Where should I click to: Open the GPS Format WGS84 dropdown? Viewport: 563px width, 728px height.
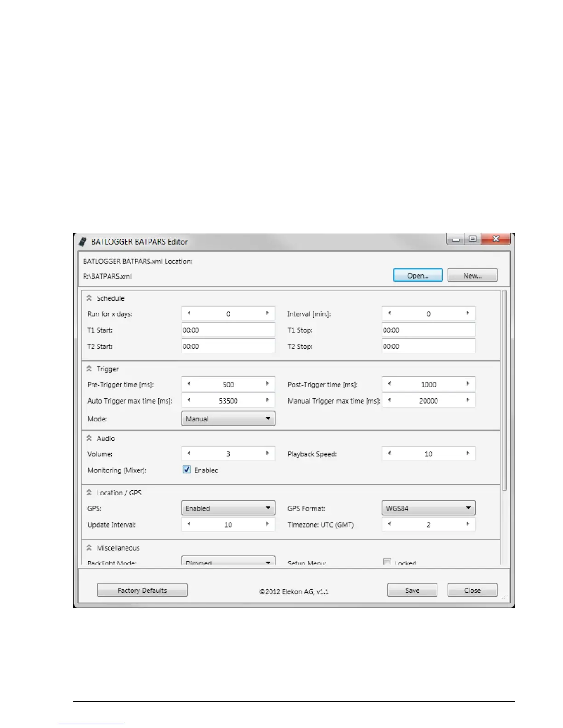(x=428, y=508)
